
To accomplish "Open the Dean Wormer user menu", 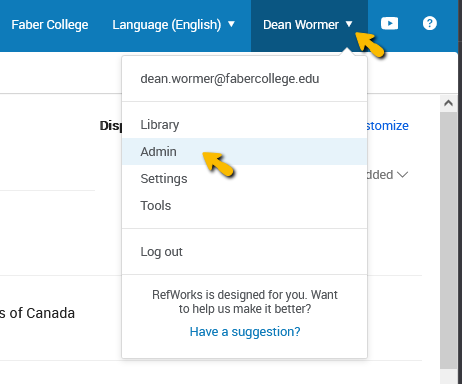I will click(309, 25).
